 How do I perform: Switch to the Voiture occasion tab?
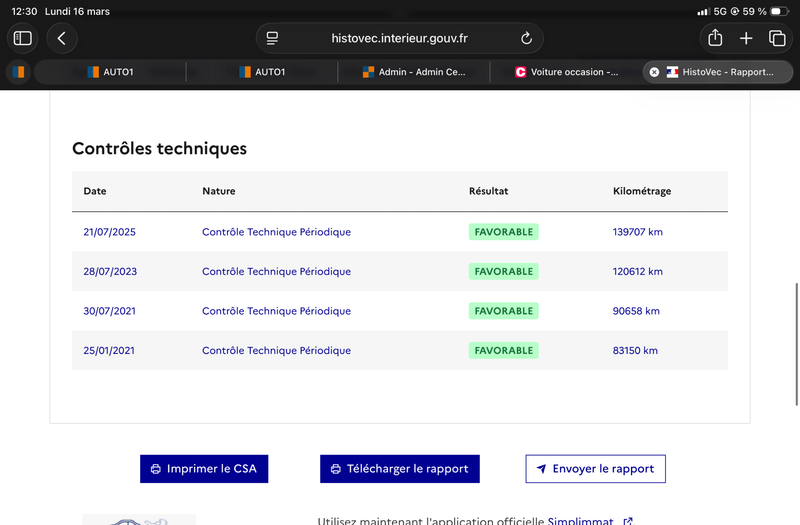coord(565,72)
